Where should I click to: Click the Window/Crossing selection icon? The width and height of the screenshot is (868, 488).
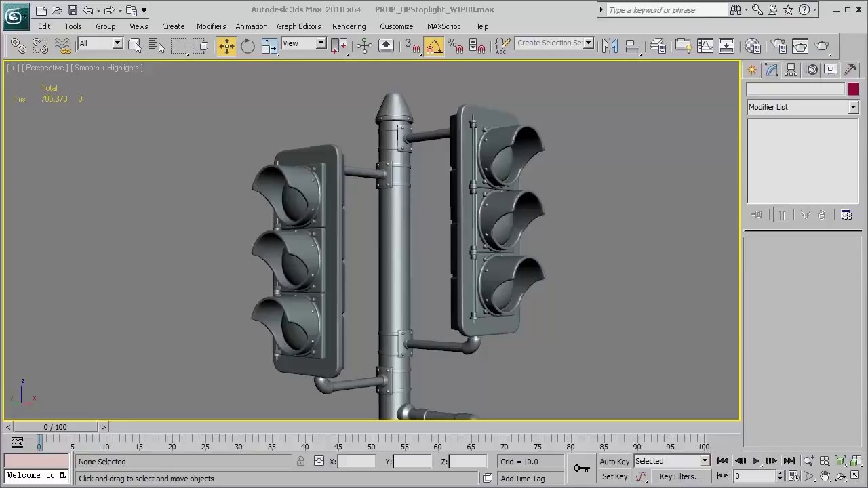click(200, 46)
